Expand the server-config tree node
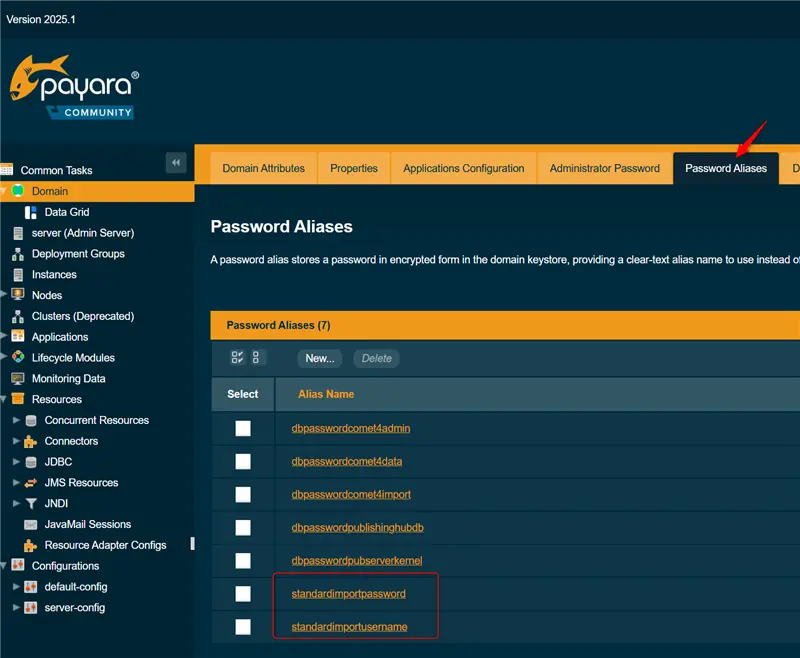 pyautogui.click(x=16, y=608)
